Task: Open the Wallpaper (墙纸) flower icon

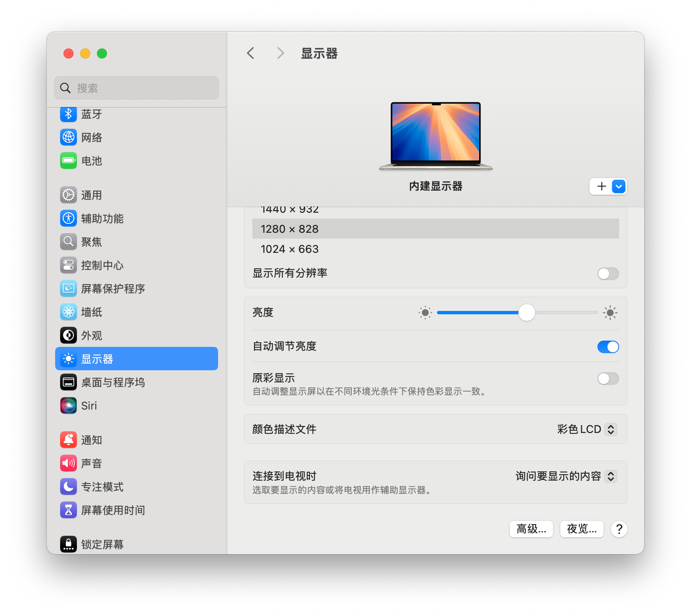Action: (x=69, y=312)
